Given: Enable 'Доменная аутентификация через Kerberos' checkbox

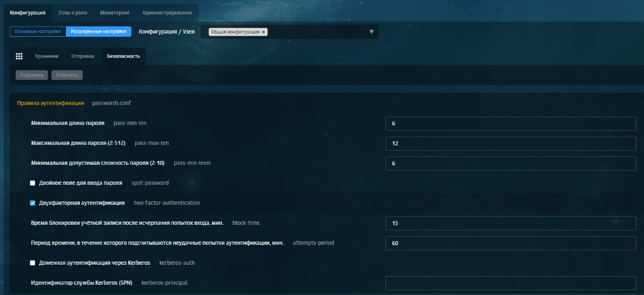Looking at the screenshot, I should click(x=32, y=263).
